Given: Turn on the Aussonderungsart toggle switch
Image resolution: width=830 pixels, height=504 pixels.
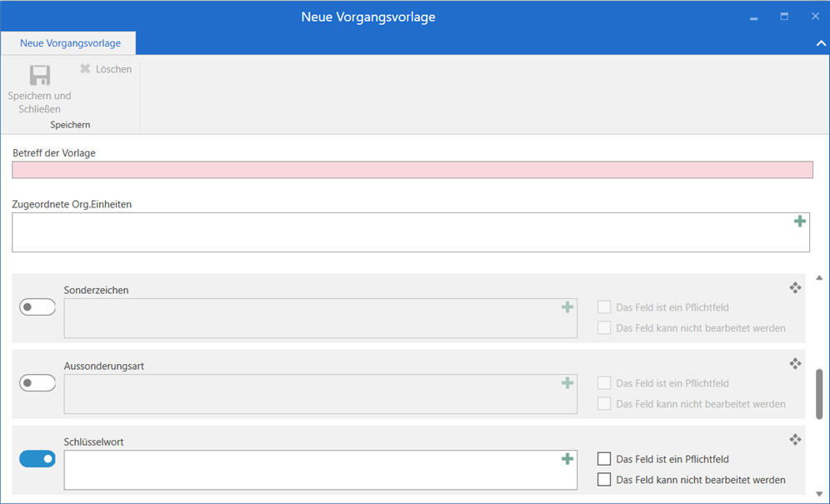Looking at the screenshot, I should 37,383.
